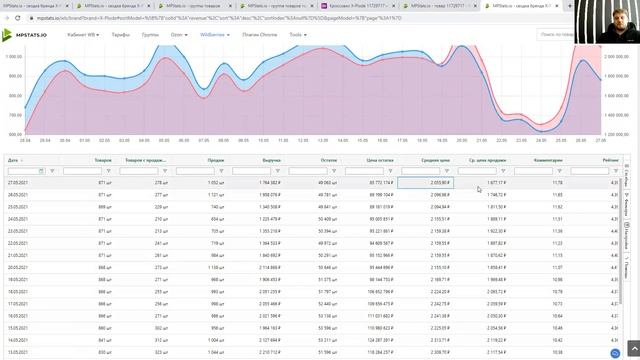Click the MPSTATS.IO logo

[x=24, y=35]
